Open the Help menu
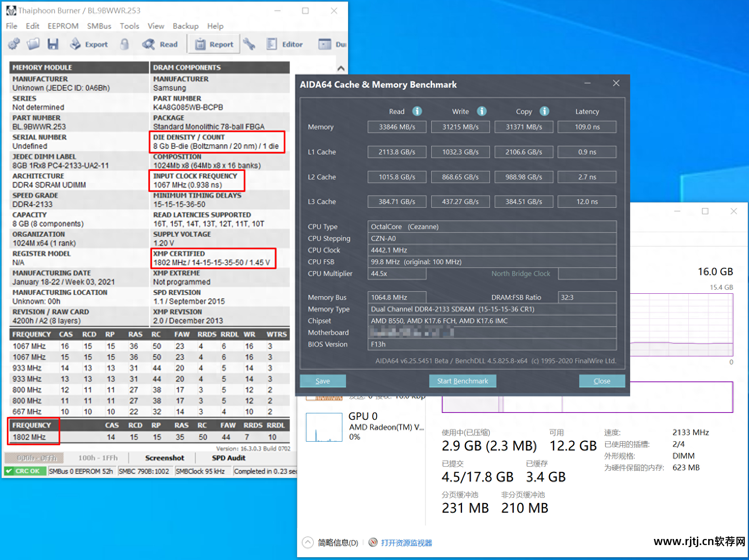This screenshot has width=749, height=560. tap(215, 26)
